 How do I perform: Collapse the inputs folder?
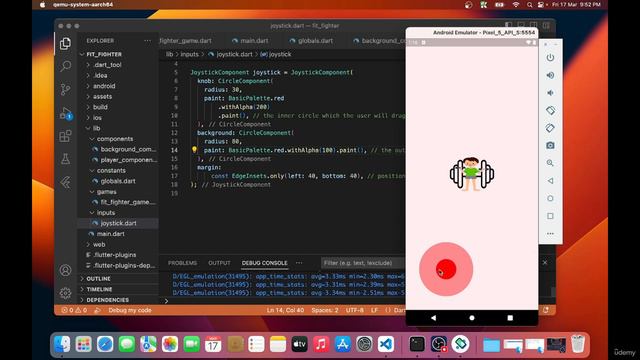pyautogui.click(x=105, y=213)
